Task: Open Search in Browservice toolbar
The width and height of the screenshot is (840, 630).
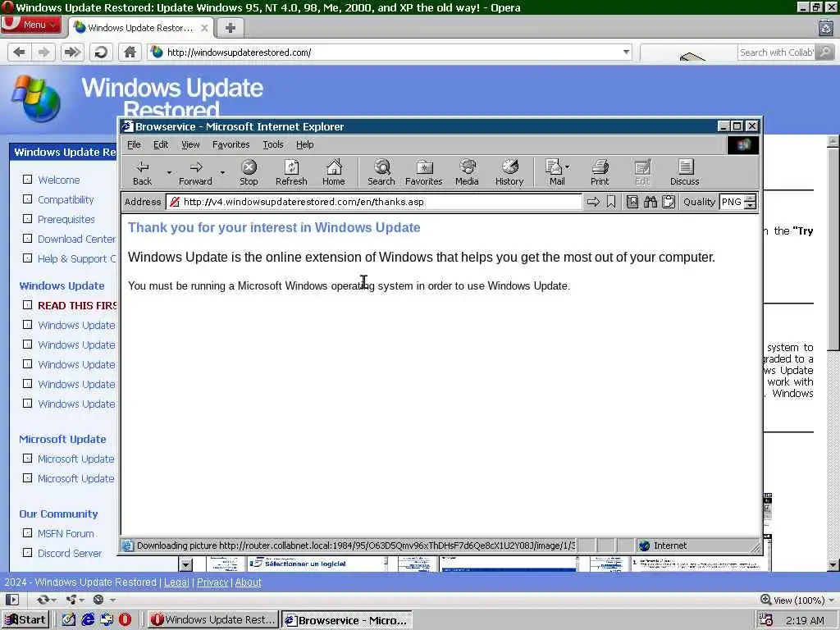Action: click(381, 172)
